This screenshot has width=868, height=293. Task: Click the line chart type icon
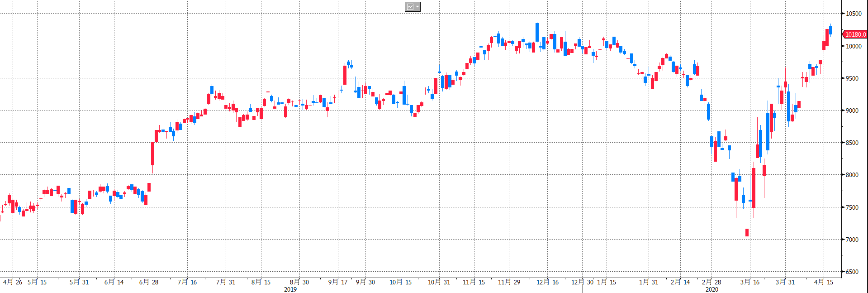pos(410,7)
